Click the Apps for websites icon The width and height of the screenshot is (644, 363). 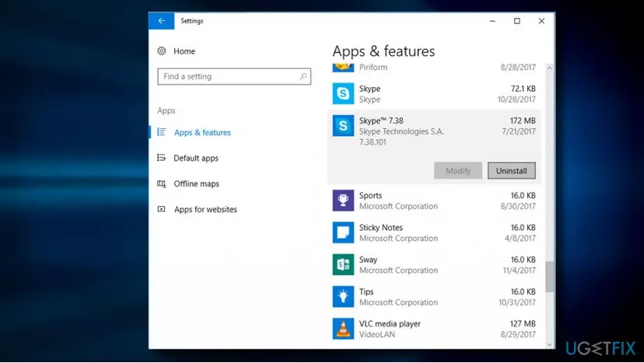coord(162,209)
